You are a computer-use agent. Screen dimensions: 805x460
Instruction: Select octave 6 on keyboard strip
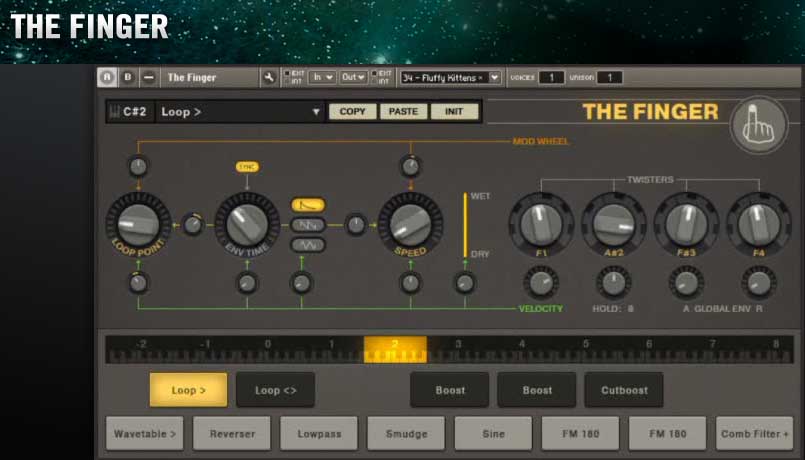pyautogui.click(x=649, y=350)
